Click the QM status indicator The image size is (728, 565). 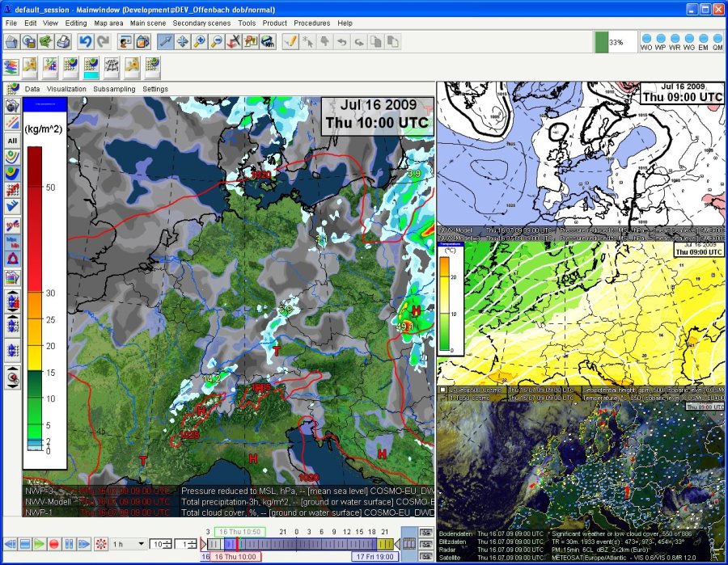click(717, 42)
